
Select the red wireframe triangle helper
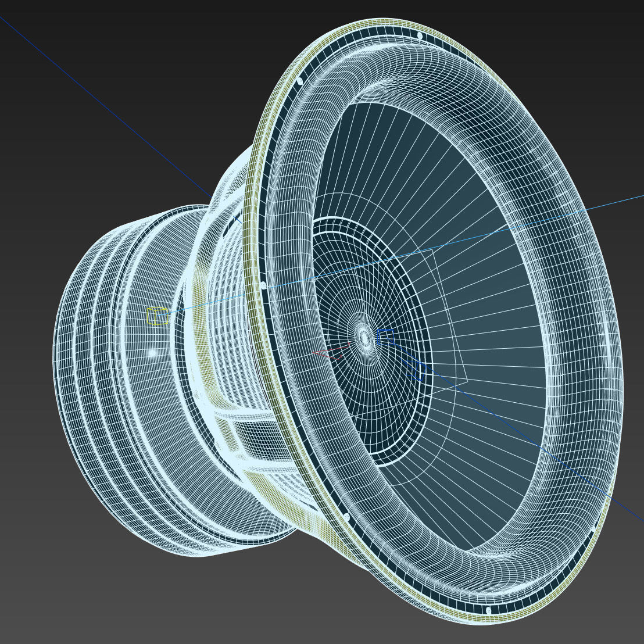(331, 351)
